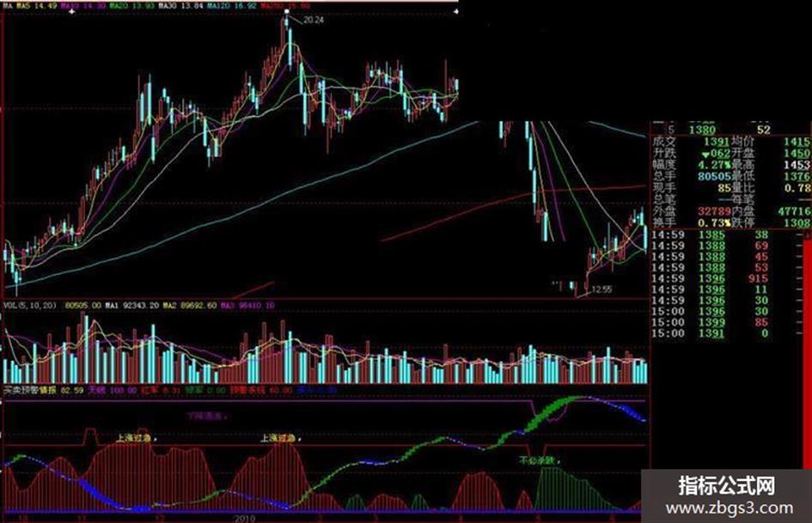
Task: Click the 换手 0.73% value
Action: [713, 222]
